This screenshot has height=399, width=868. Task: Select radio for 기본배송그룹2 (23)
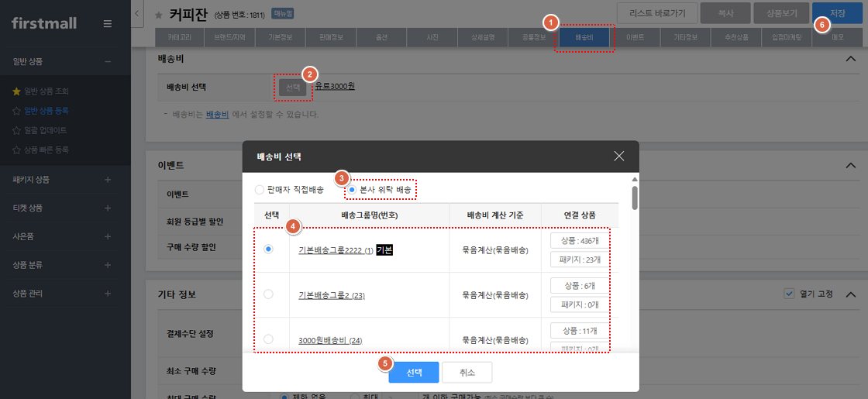pyautogui.click(x=268, y=295)
